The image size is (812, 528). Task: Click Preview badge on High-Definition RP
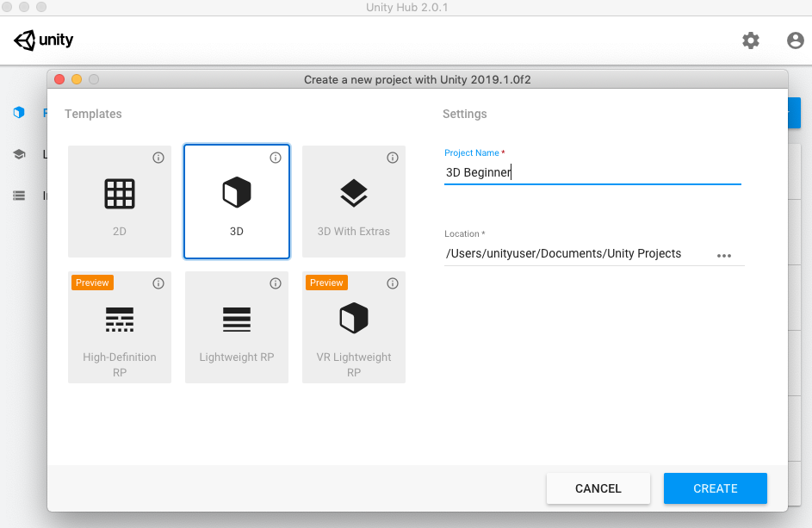coord(92,283)
